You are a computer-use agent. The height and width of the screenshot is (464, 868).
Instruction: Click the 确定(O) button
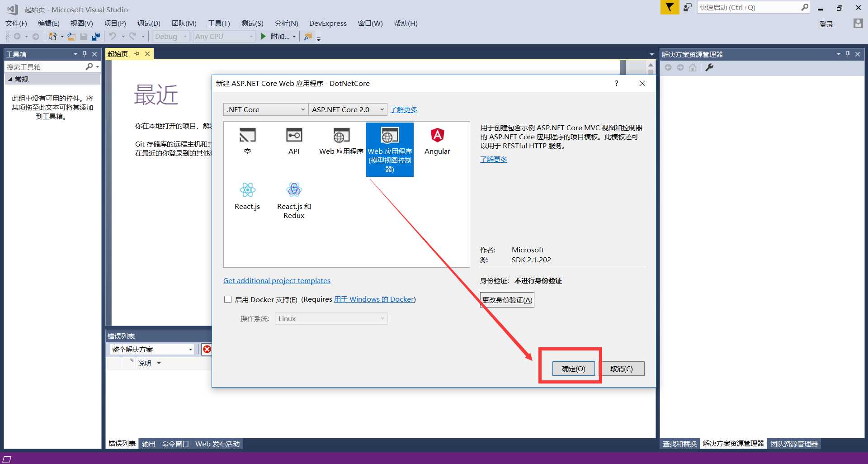[x=573, y=369]
